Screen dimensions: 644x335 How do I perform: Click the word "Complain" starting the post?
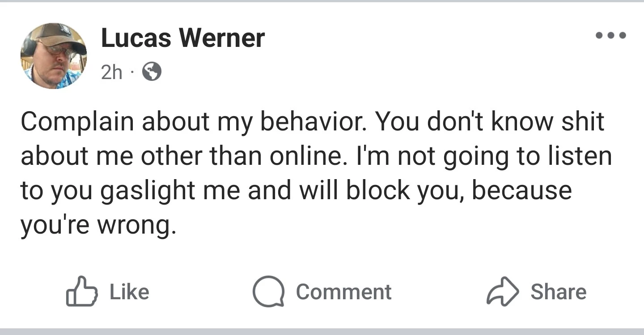point(77,122)
